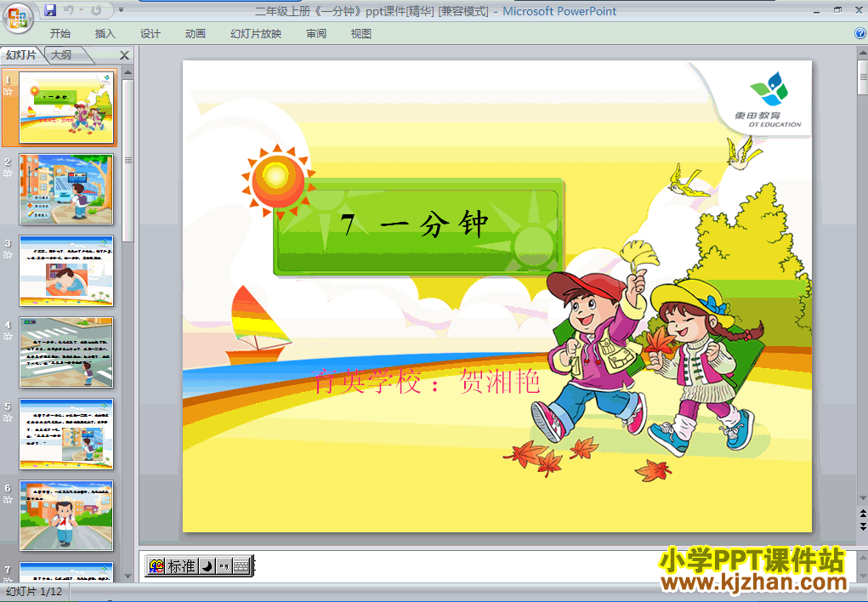Go to previous slide double-arrow button

(862, 514)
